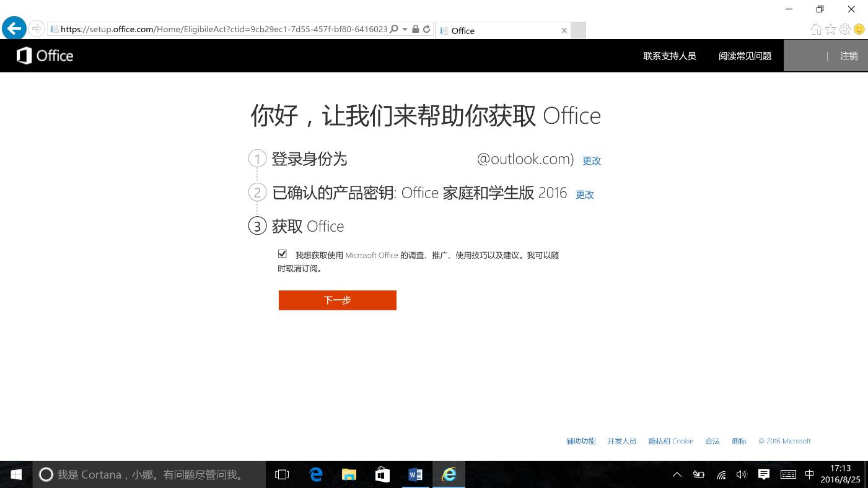Open 联系支持人员 in the top navigation

670,56
